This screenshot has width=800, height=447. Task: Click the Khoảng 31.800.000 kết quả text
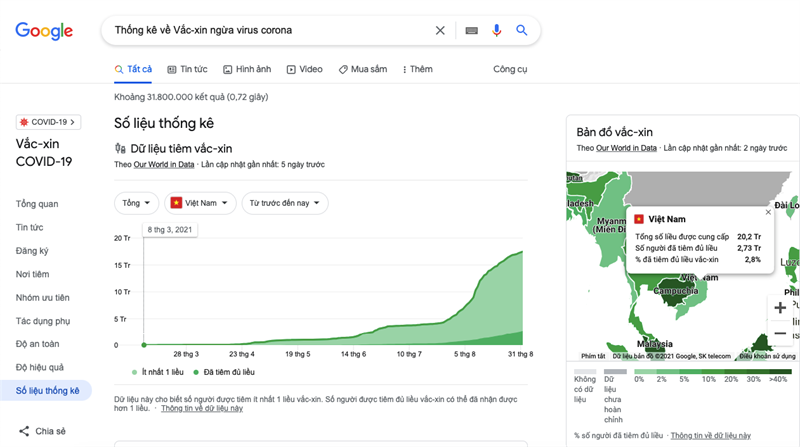(191, 97)
